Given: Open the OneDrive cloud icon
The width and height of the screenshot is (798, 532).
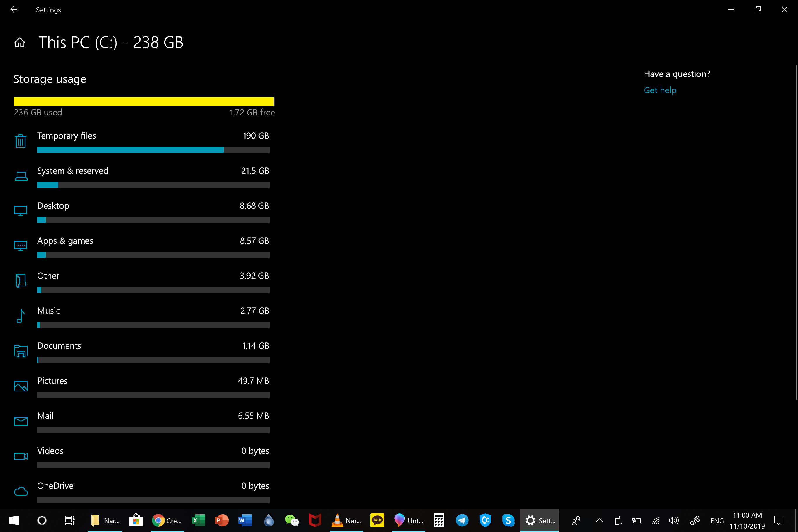Looking at the screenshot, I should coord(21,491).
